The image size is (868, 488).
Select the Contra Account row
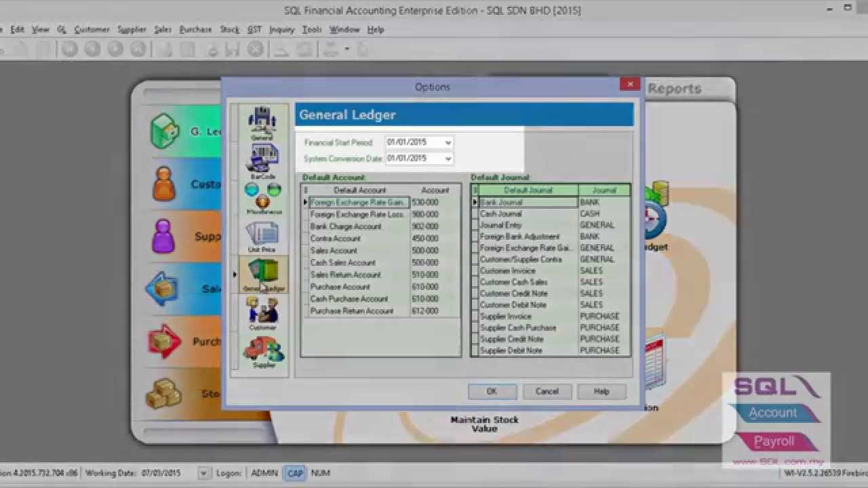[381, 239]
